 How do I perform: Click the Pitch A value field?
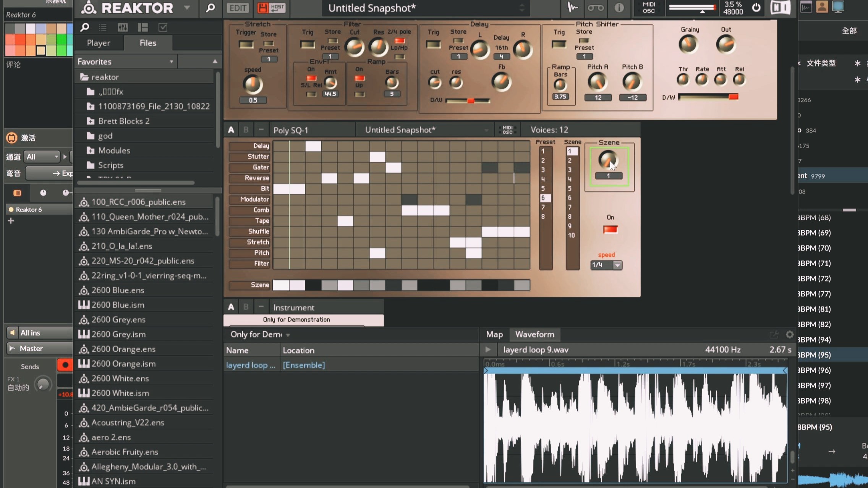pyautogui.click(x=598, y=98)
